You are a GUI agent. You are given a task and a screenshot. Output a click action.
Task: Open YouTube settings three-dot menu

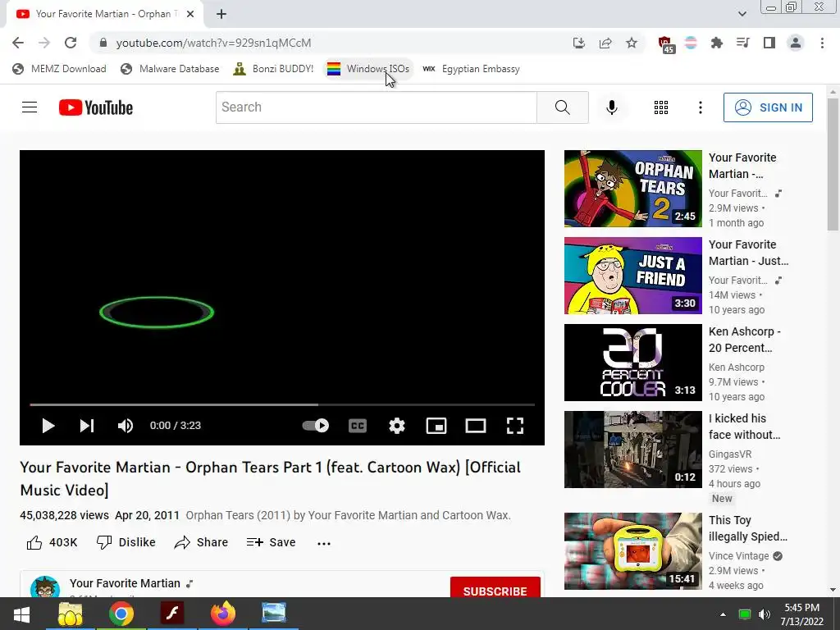[701, 107]
